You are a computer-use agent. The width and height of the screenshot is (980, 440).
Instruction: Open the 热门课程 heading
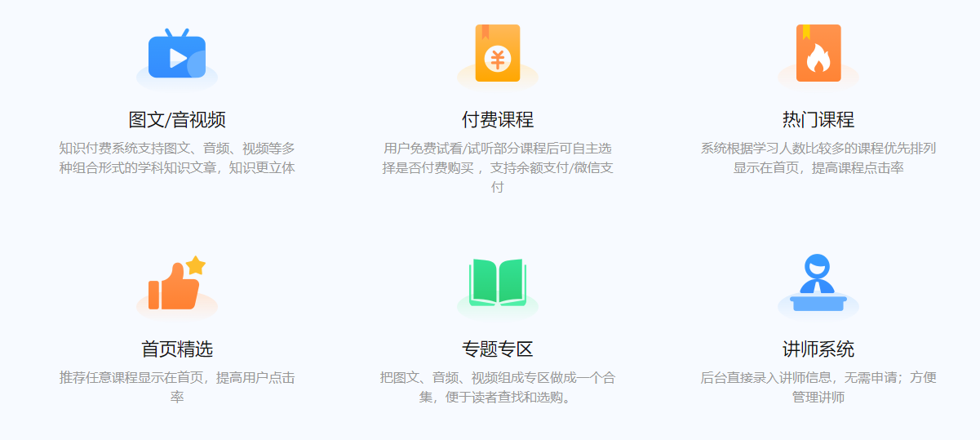(818, 120)
